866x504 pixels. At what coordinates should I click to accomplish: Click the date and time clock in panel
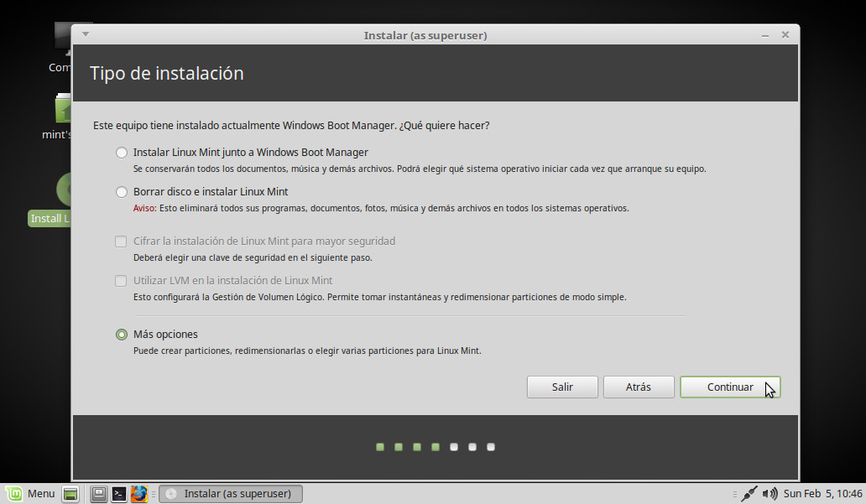point(822,493)
